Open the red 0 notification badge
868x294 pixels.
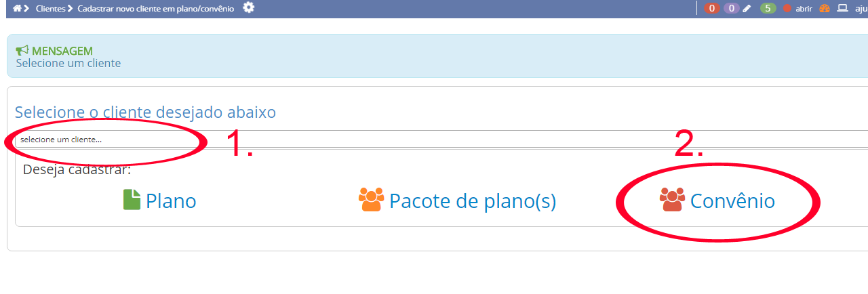tap(712, 9)
